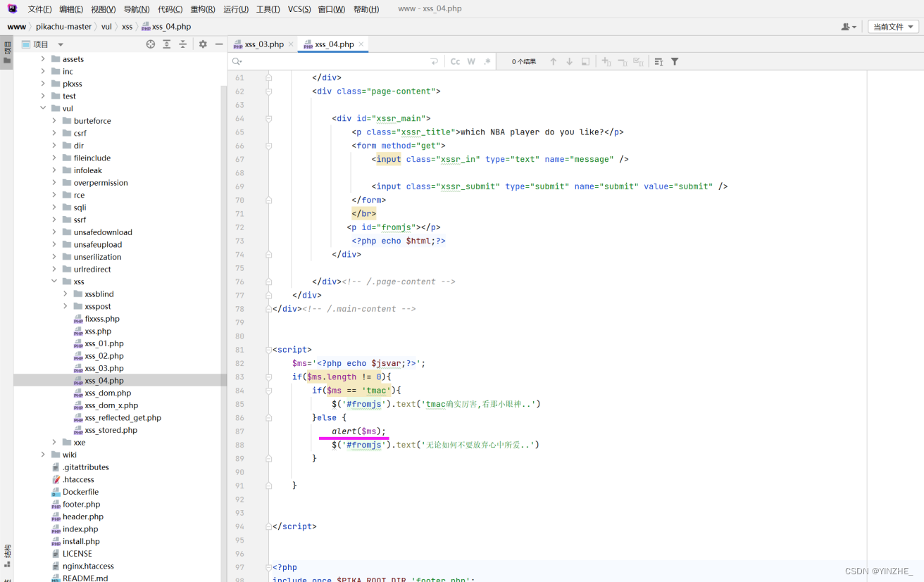
Task: Open Project tool window sidebar button
Action: coord(7,53)
